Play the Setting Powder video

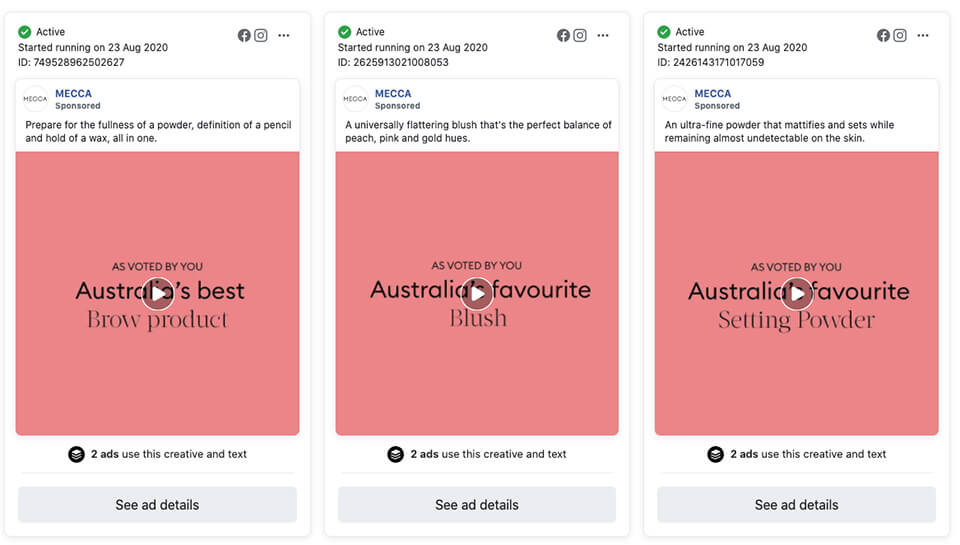pyautogui.click(x=797, y=294)
